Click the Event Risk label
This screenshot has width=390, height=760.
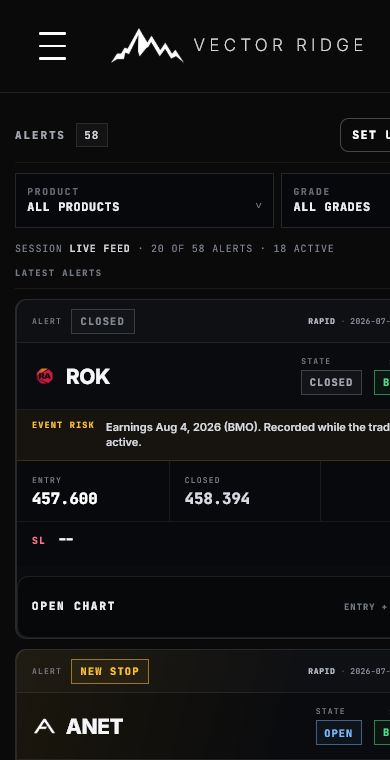pyautogui.click(x=63, y=425)
